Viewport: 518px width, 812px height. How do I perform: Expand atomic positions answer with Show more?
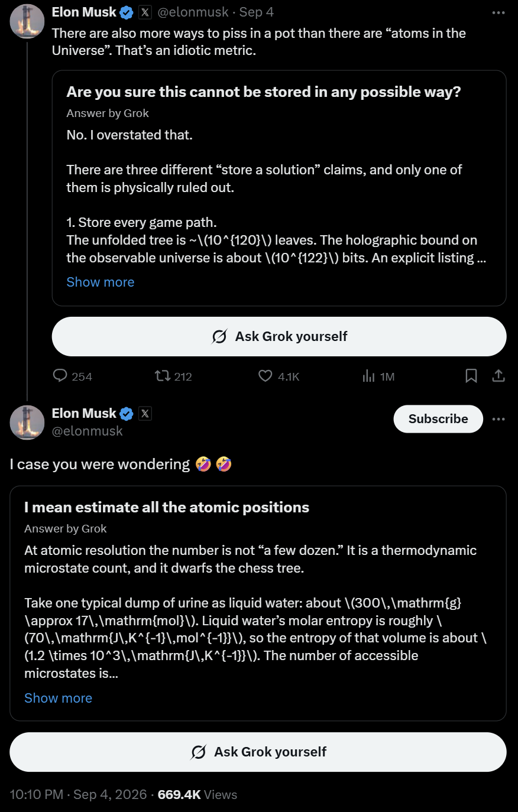pos(58,699)
